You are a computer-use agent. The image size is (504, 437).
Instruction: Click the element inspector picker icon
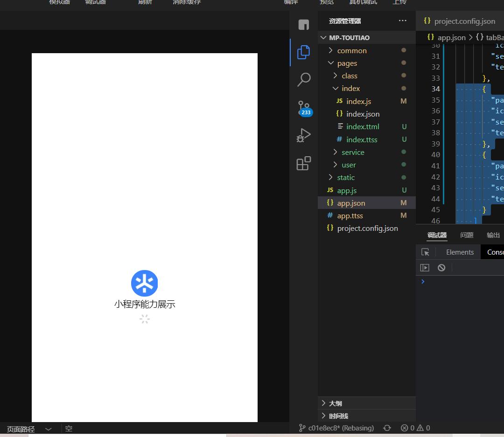point(425,252)
